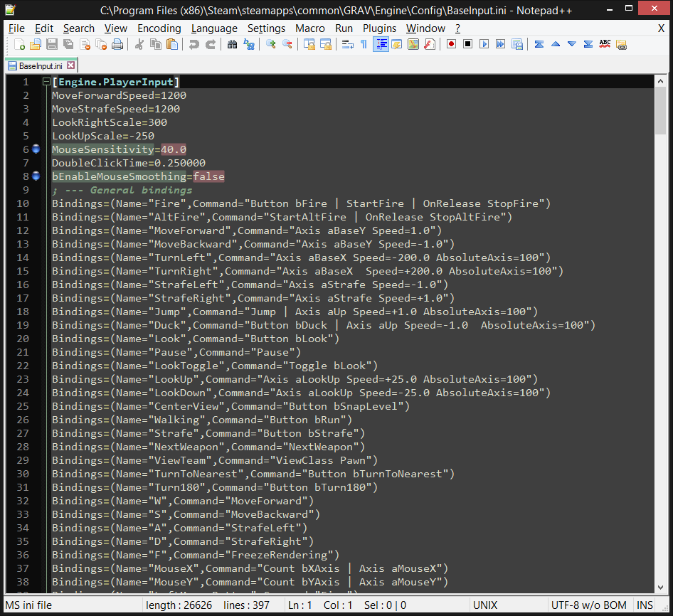
Task: Zoom out with the magnifier minus icon
Action: pos(287,44)
